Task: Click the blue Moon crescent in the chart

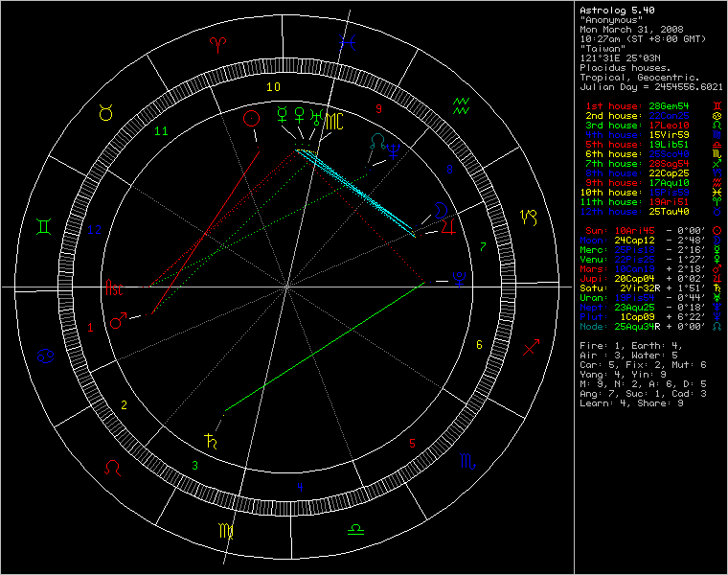Action: pos(440,211)
